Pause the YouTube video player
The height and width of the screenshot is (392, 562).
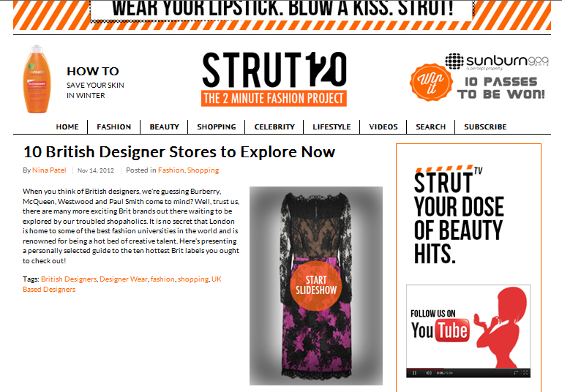(414, 373)
